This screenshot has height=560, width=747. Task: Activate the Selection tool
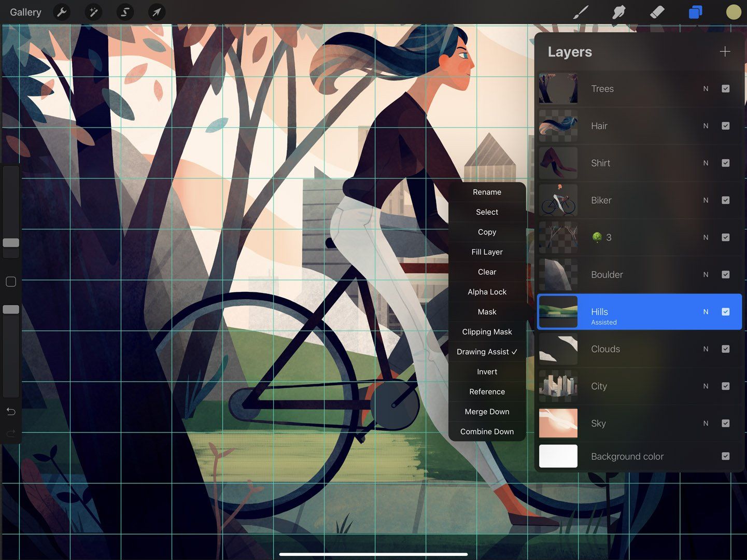coord(125,12)
